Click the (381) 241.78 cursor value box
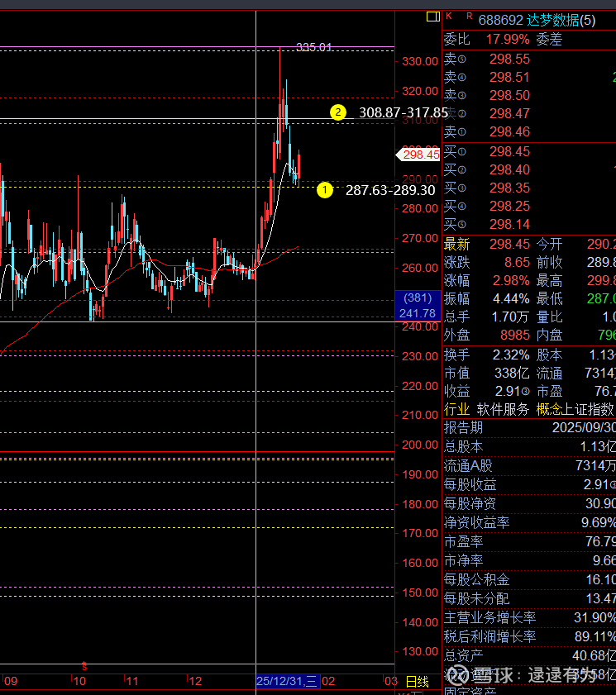The height and width of the screenshot is (695, 616). (x=418, y=306)
